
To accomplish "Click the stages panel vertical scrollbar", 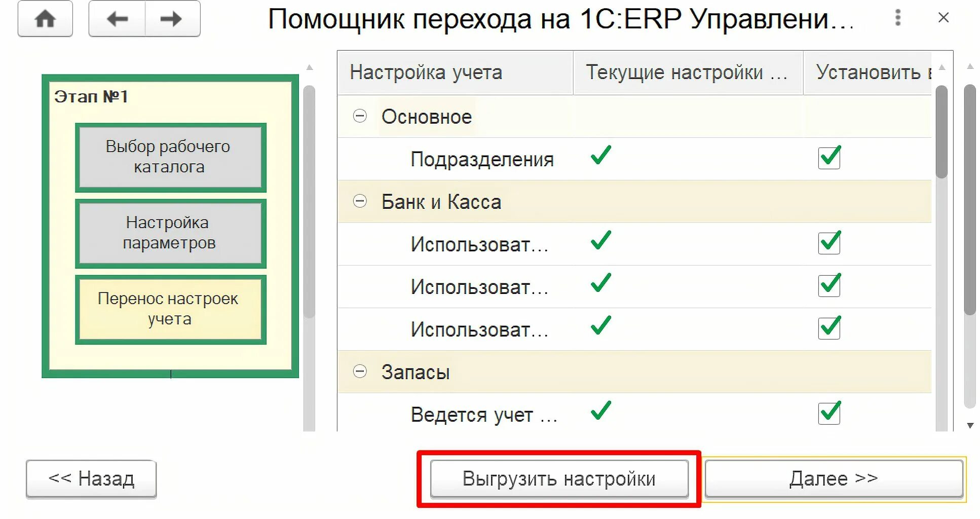I will [x=309, y=202].
